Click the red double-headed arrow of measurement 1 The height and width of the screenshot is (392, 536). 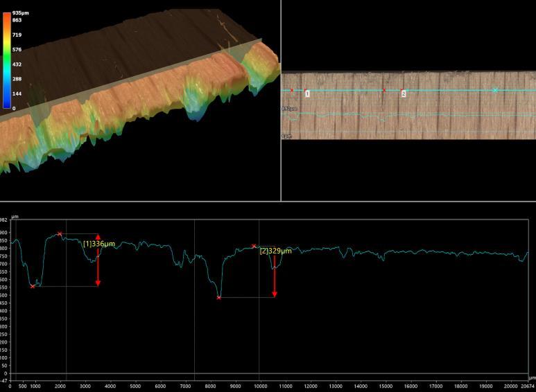click(98, 260)
